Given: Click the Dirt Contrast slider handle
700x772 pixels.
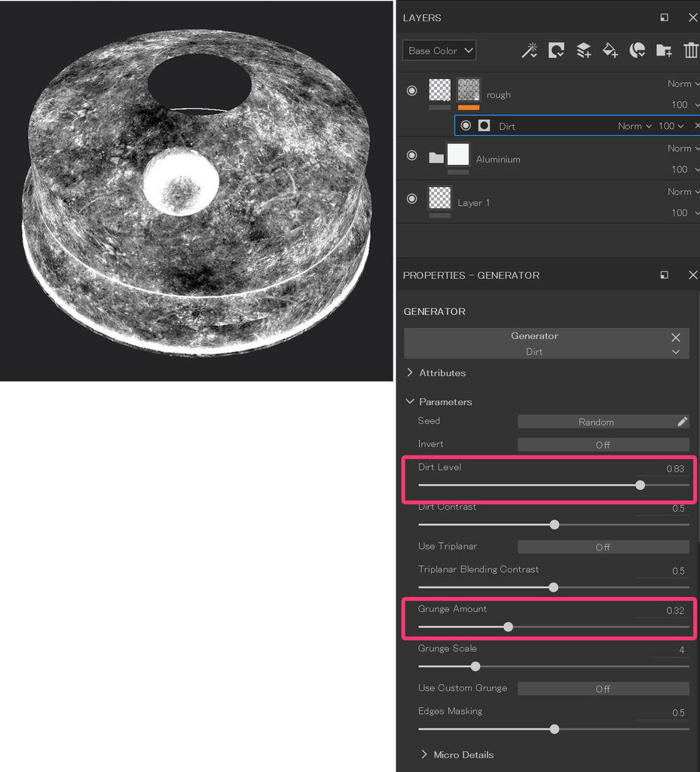Looking at the screenshot, I should 555,525.
